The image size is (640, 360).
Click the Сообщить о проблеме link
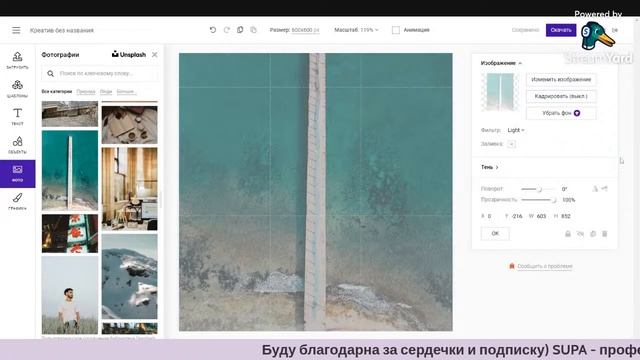(545, 266)
